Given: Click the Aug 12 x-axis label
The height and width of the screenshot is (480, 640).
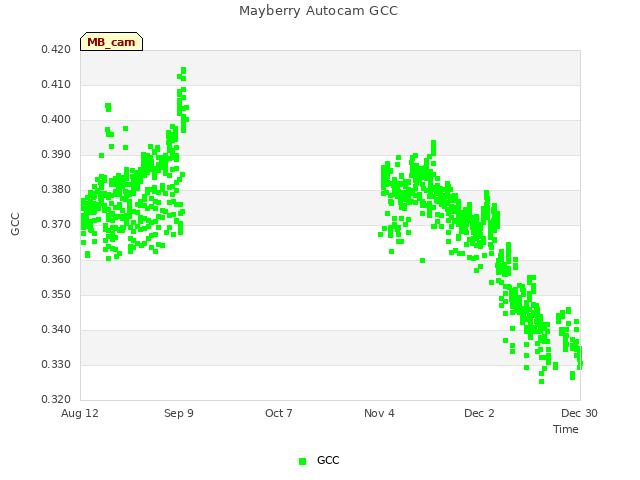Looking at the screenshot, I should (x=80, y=413).
